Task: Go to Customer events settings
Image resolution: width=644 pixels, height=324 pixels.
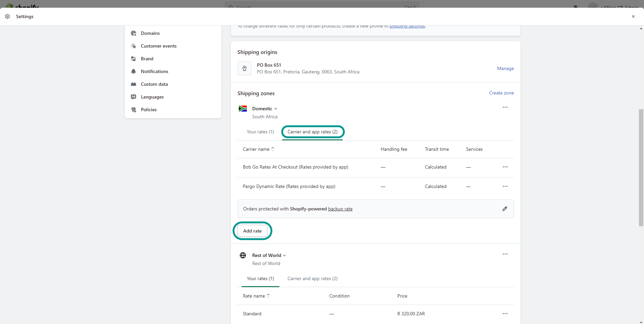Action: [159, 46]
